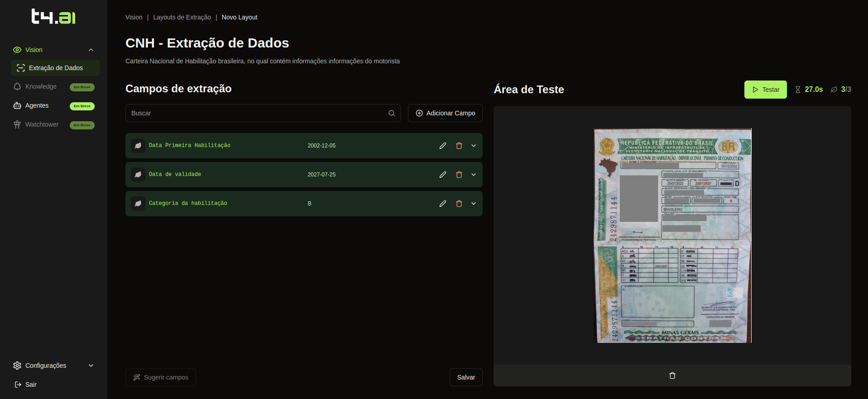Delete the Categoria da habilitação field
The width and height of the screenshot is (868, 399).
pos(459,204)
